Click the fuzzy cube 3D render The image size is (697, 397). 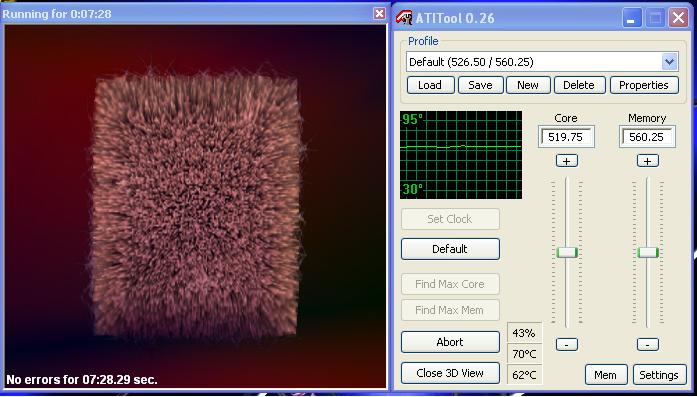click(195, 205)
